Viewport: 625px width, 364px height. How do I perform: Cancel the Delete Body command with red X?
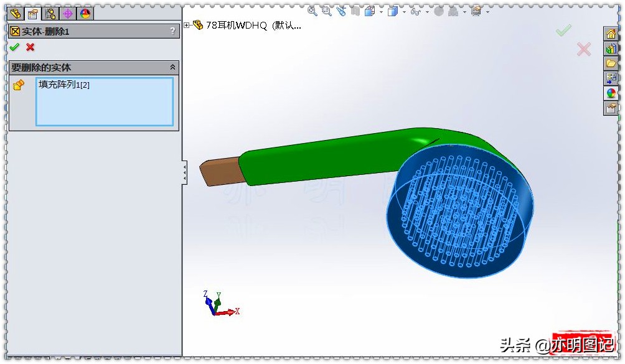point(29,47)
